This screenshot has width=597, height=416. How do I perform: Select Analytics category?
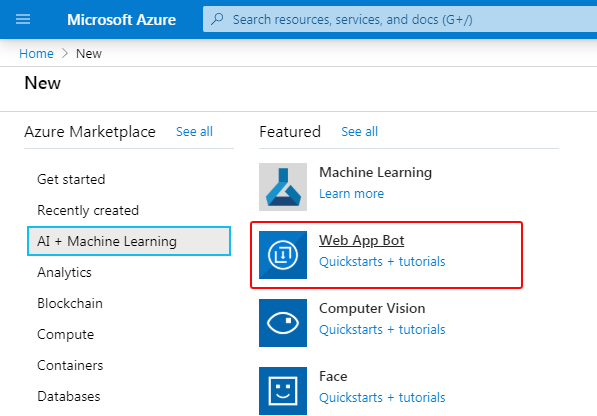click(64, 272)
